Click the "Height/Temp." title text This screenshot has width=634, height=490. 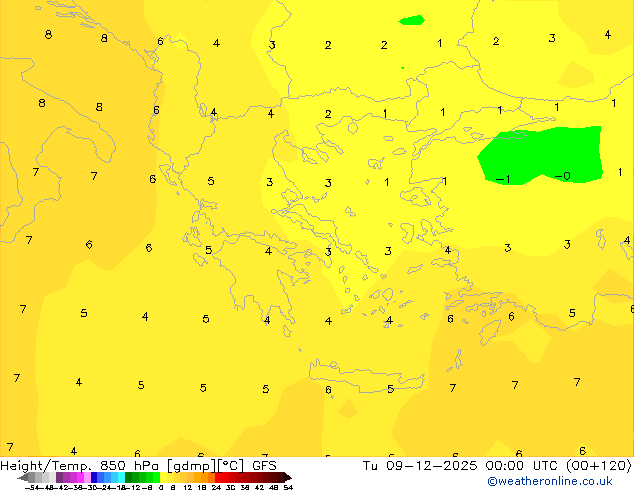tap(45, 466)
